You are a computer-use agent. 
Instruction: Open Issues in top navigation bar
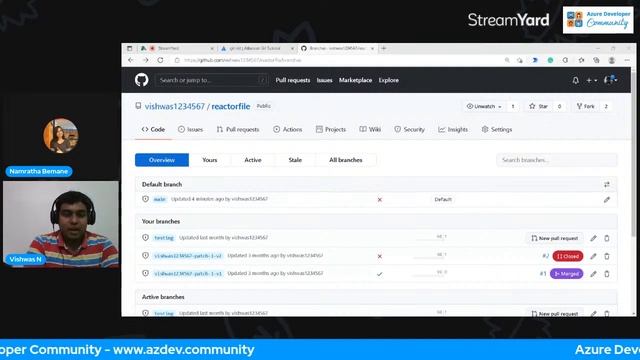324,80
